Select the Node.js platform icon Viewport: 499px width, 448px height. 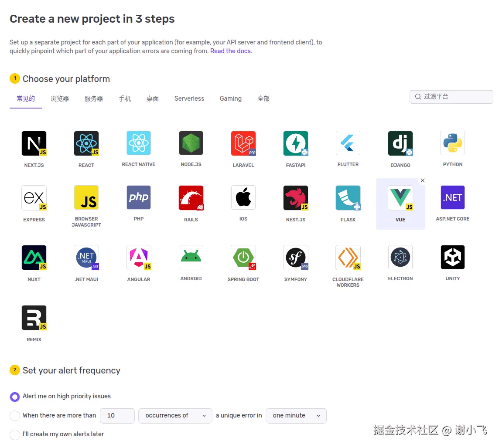(191, 143)
